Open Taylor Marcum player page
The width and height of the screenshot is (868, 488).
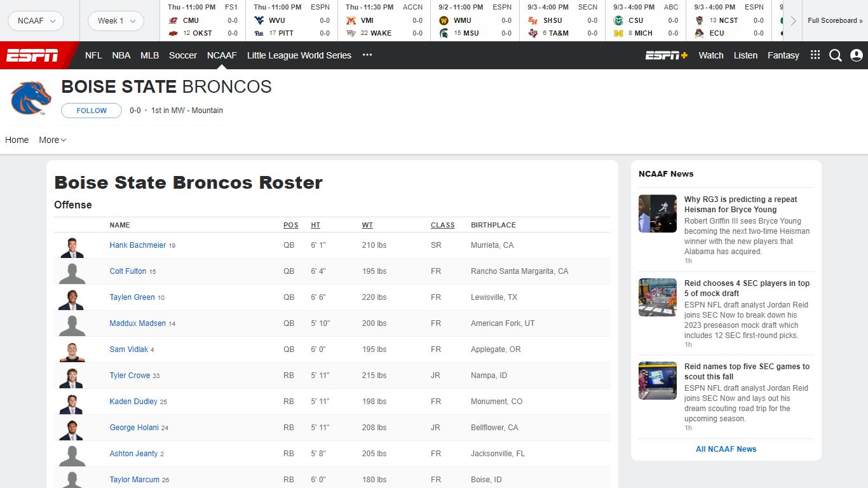pyautogui.click(x=135, y=480)
